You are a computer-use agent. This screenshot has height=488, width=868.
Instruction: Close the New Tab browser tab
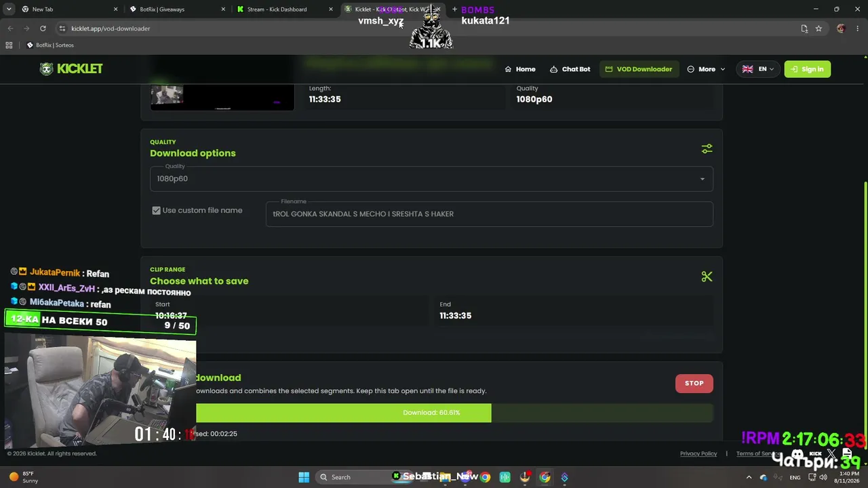[x=115, y=9]
